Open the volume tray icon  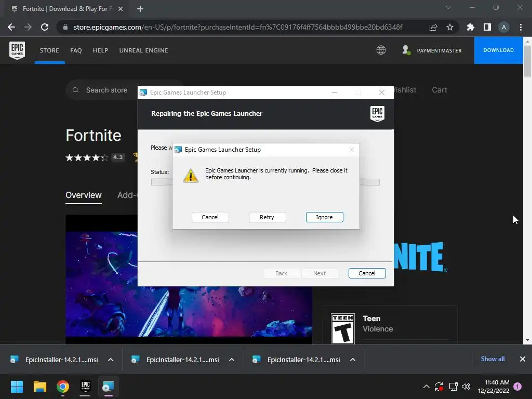click(x=466, y=387)
